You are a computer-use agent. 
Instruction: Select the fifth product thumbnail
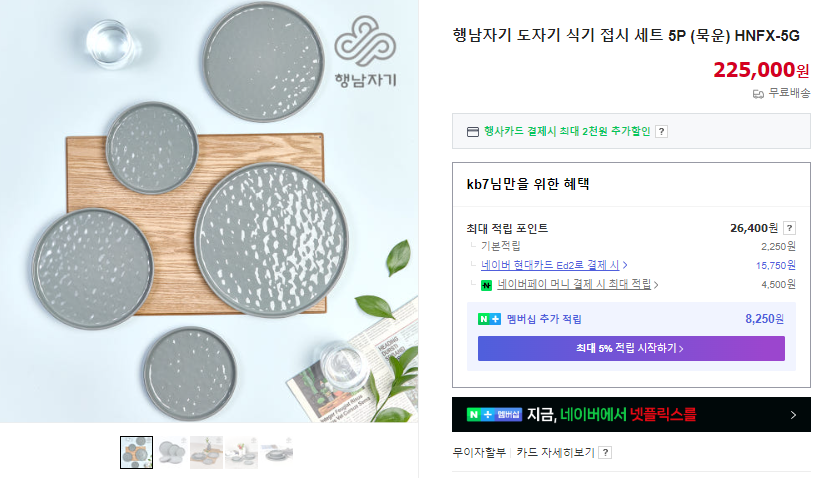[276, 452]
